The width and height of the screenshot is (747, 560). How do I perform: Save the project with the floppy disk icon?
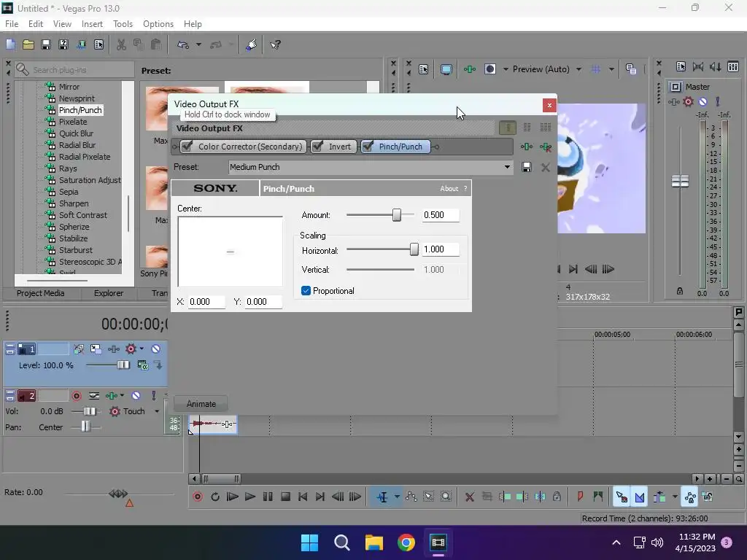click(x=46, y=44)
